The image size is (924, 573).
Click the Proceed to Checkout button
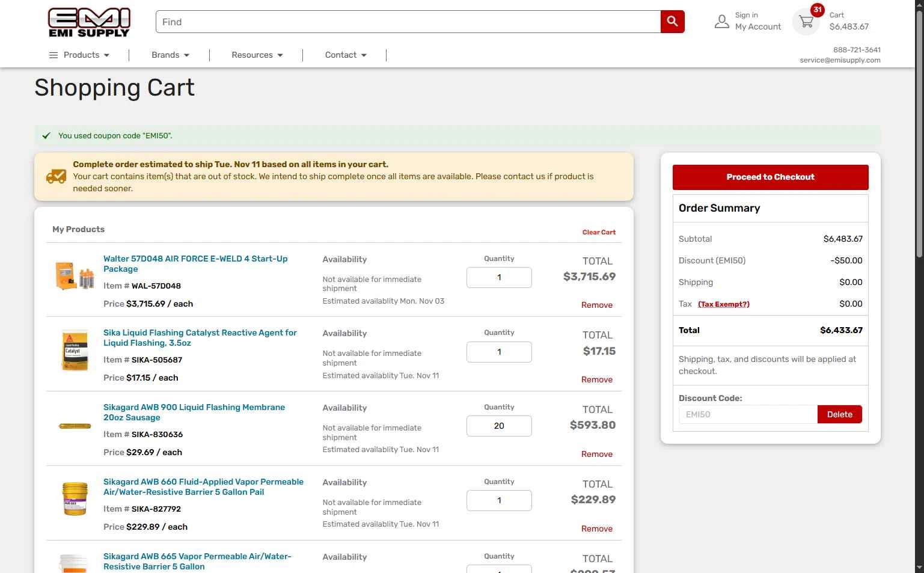(x=770, y=177)
